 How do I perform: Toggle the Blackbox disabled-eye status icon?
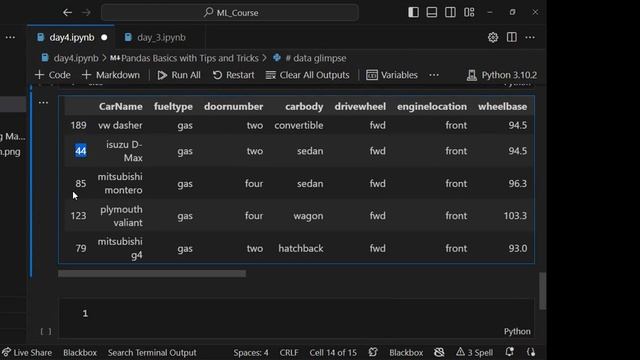439,352
